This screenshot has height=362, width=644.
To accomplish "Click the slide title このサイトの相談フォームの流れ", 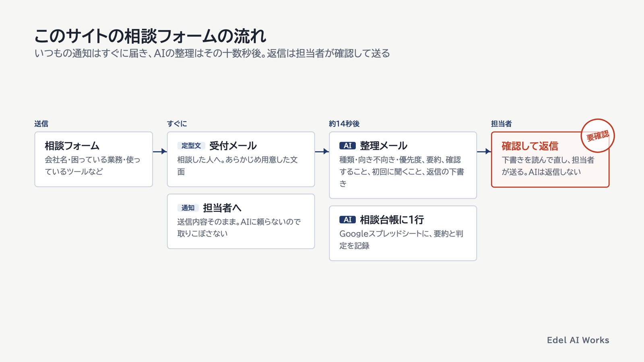I will pos(150,36).
